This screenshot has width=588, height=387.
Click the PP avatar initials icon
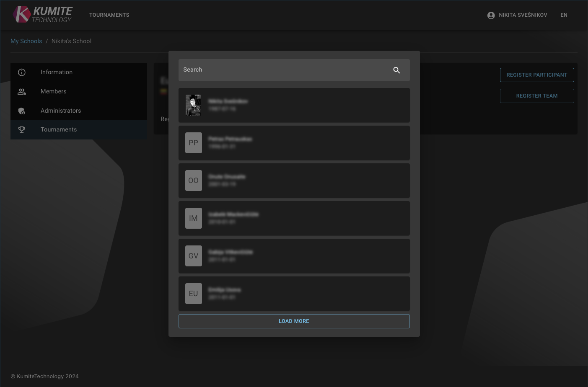[193, 143]
